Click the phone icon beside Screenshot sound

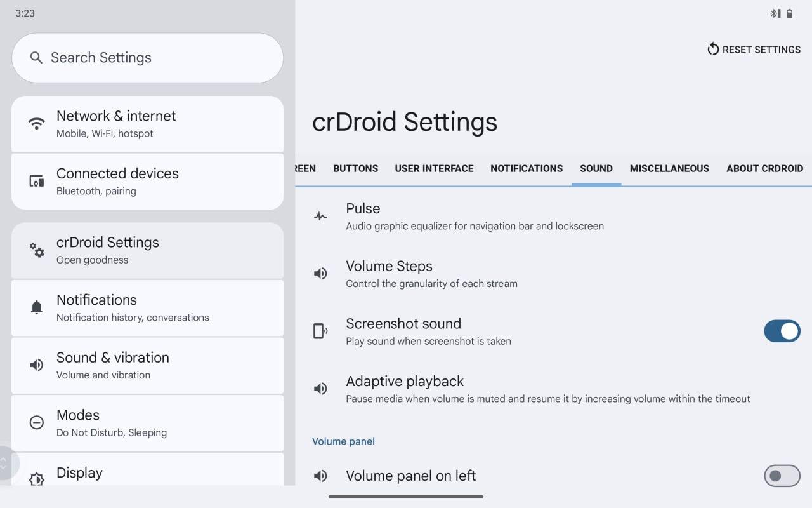coord(320,331)
